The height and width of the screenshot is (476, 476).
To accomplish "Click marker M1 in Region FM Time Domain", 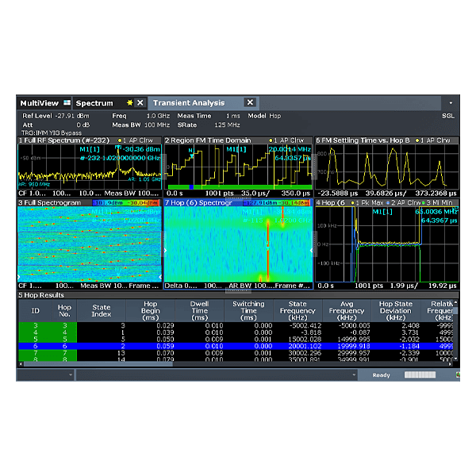I will (x=191, y=153).
